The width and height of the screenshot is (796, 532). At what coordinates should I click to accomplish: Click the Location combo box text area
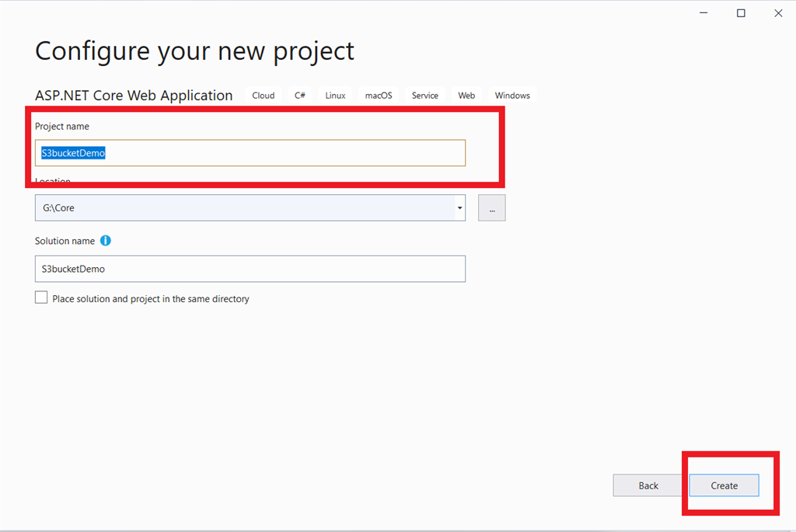[x=233, y=207]
